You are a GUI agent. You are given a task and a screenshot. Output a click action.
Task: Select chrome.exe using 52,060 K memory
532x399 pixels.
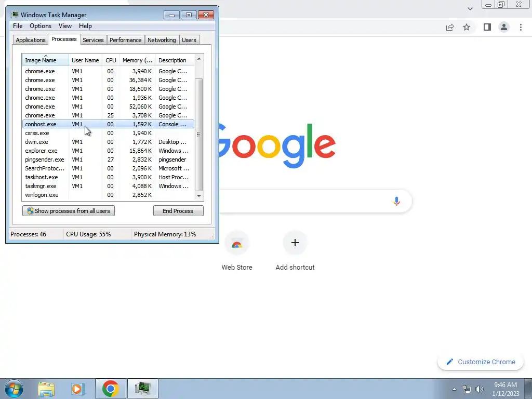tap(108, 107)
